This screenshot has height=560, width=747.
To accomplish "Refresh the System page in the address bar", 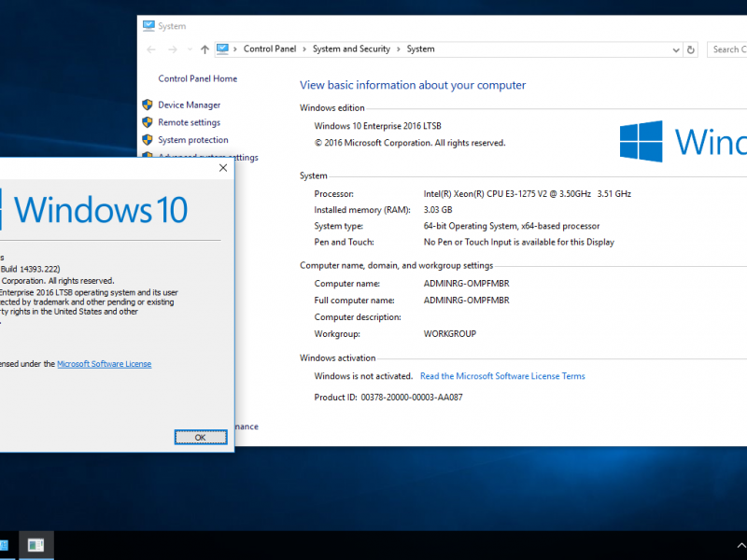I will coord(691,49).
